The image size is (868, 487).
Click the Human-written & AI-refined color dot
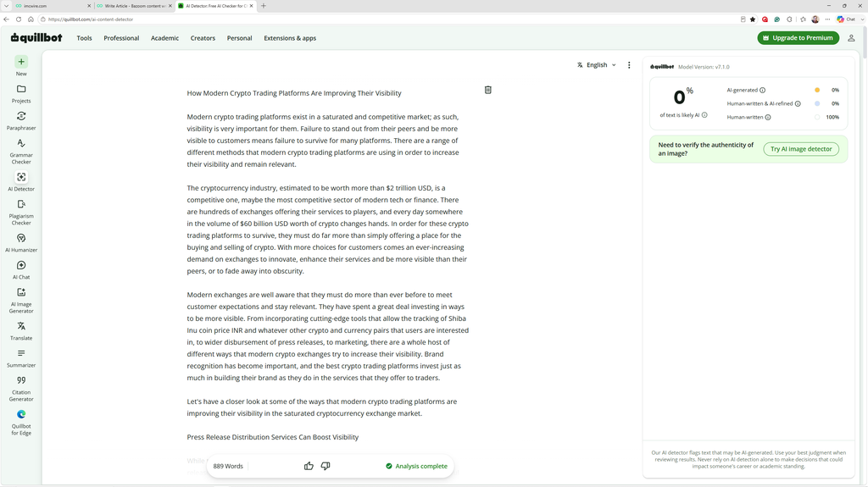tap(817, 103)
